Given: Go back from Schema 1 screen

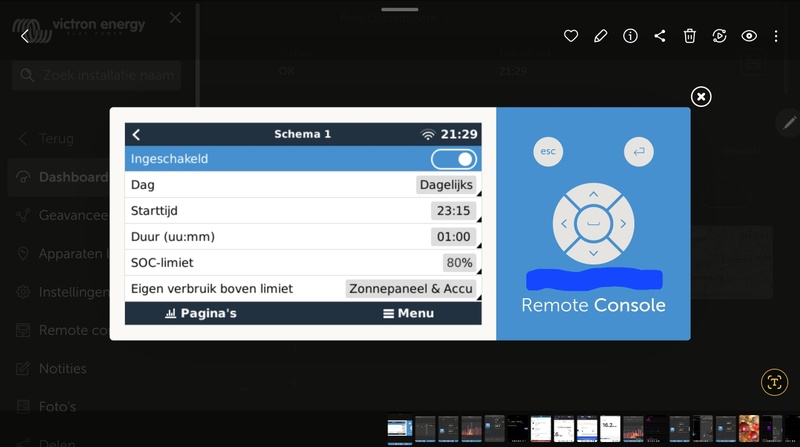Looking at the screenshot, I should click(x=136, y=134).
